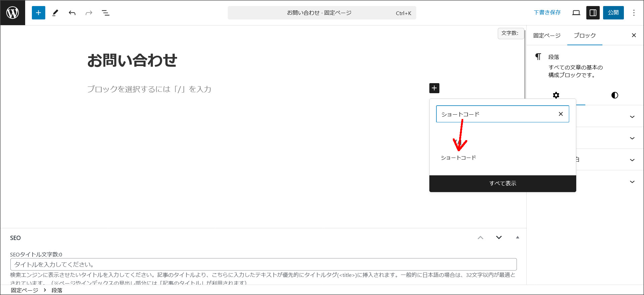Open the three-dot options menu
The image size is (644, 295).
coord(634,13)
